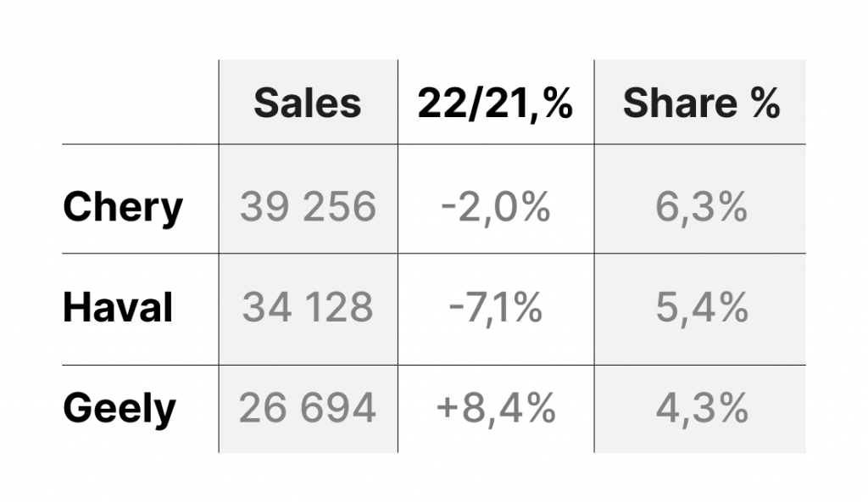Viewport: 868px width, 503px height.
Task: Click Chery sales value 39 256
Action: [308, 207]
